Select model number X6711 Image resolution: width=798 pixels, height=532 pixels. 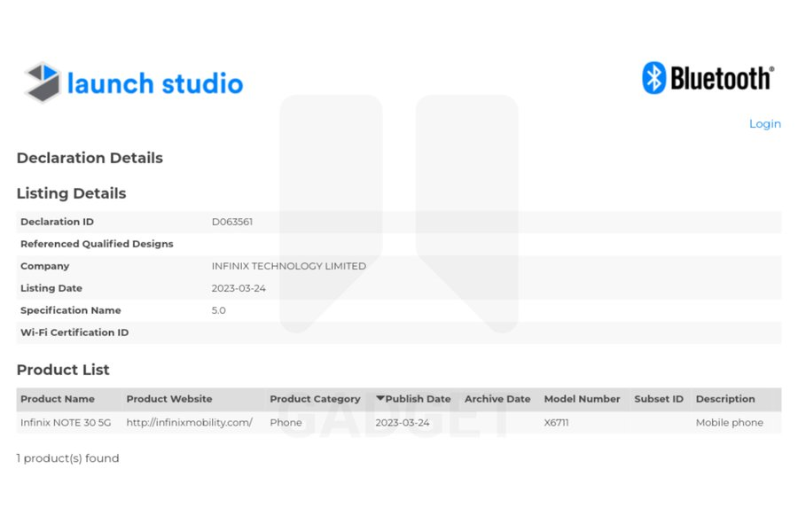pos(556,423)
